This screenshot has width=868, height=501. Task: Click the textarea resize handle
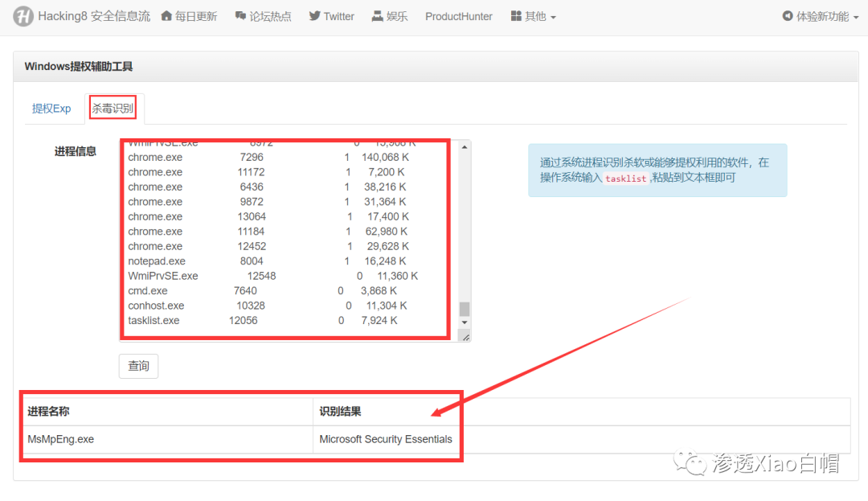point(465,337)
